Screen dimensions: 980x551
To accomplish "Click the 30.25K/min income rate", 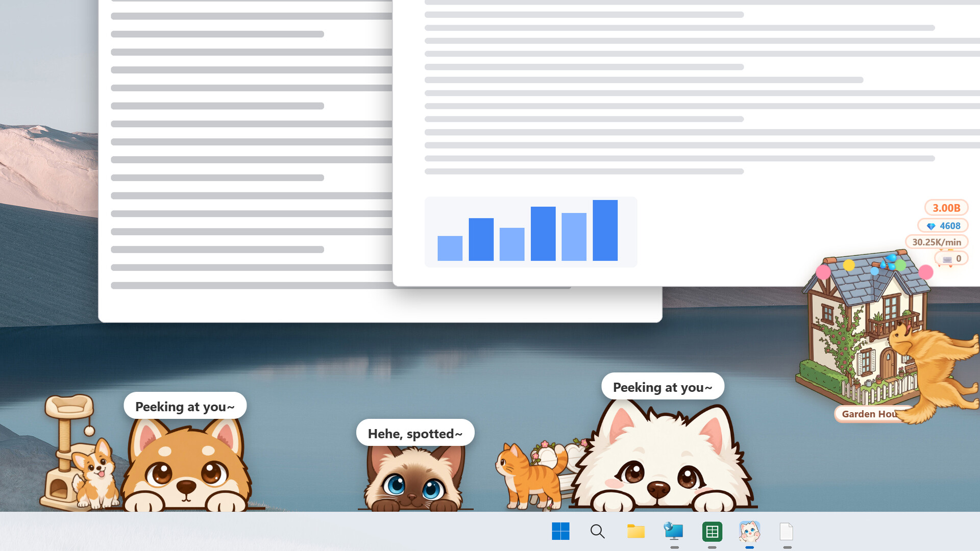I will tap(937, 242).
